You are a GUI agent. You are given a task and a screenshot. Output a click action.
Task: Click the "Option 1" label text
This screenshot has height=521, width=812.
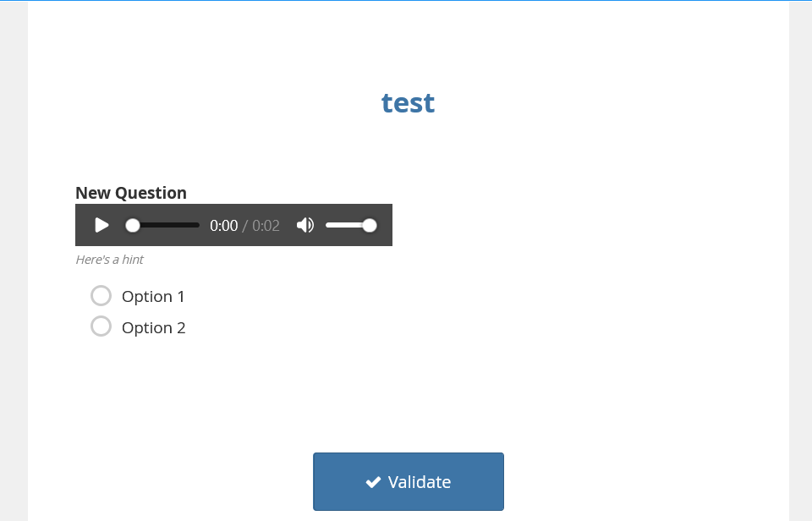click(x=153, y=297)
